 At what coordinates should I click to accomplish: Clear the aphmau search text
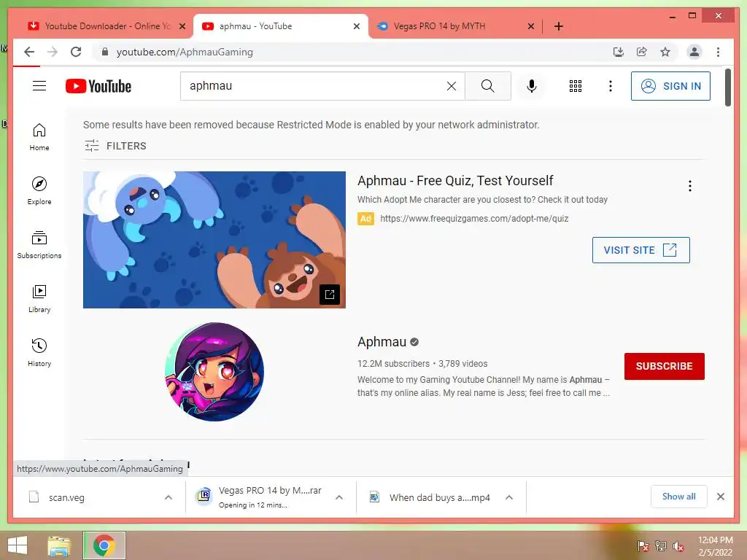tap(451, 86)
